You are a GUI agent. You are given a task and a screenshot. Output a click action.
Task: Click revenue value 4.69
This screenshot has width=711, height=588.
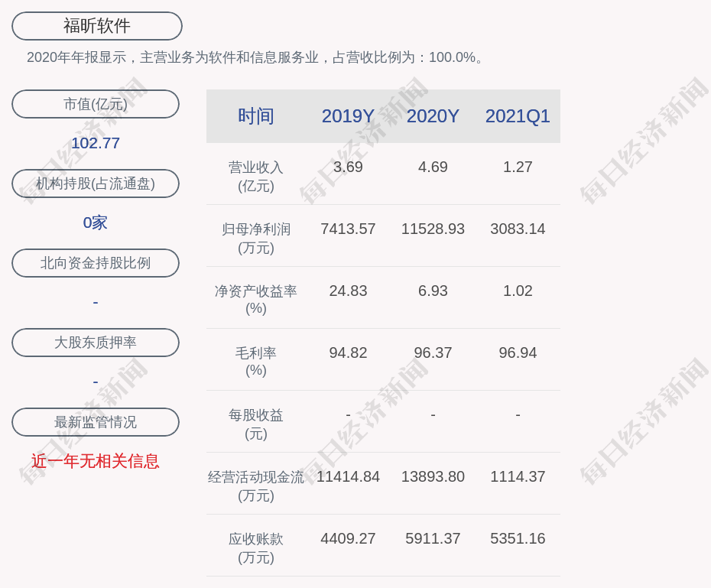coord(433,167)
